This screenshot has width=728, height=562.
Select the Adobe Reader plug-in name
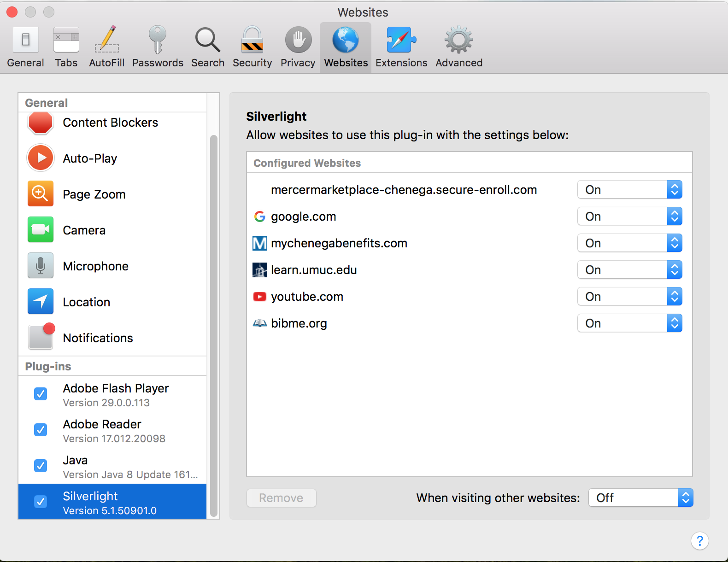tap(102, 424)
